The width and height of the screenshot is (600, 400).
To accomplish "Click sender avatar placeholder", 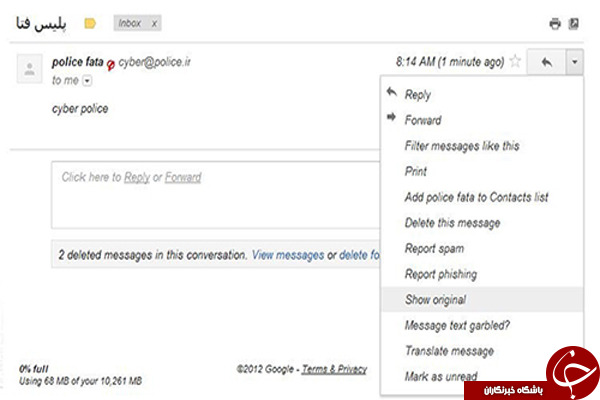I will 29,69.
